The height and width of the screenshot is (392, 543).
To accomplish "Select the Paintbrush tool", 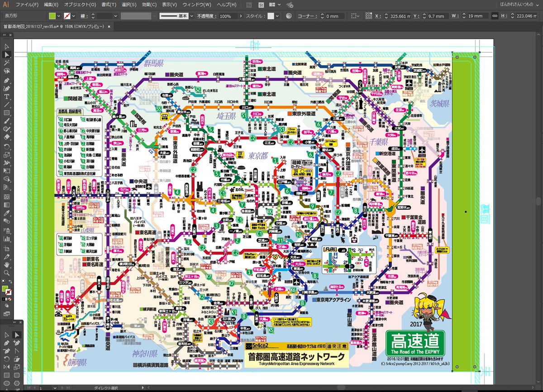I will [x=7, y=121].
